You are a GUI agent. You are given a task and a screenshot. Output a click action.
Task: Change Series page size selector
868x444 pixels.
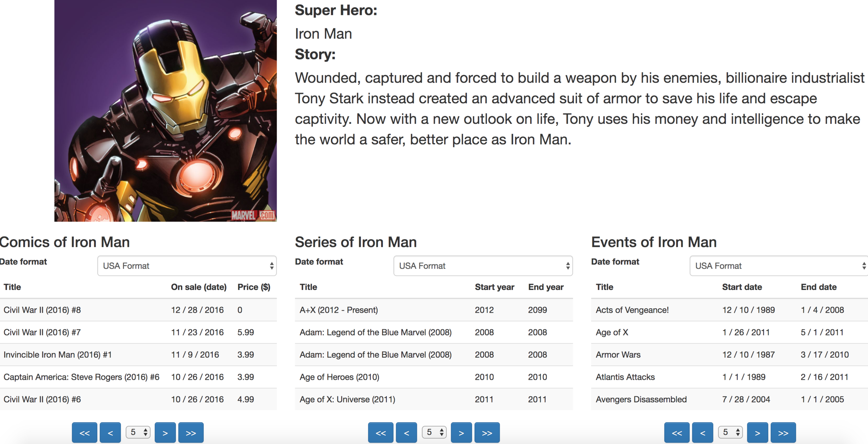(x=434, y=432)
